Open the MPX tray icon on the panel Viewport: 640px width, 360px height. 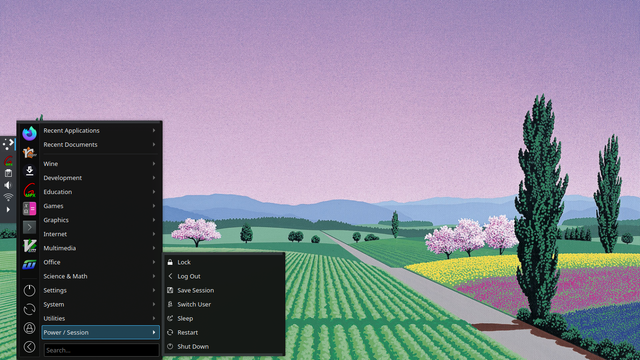pyautogui.click(x=8, y=161)
